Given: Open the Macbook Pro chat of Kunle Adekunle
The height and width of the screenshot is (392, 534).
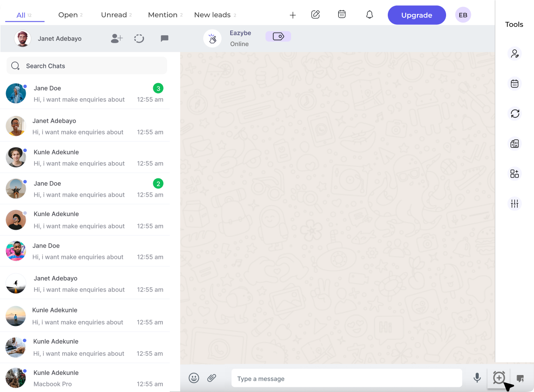Looking at the screenshot, I should (85, 378).
